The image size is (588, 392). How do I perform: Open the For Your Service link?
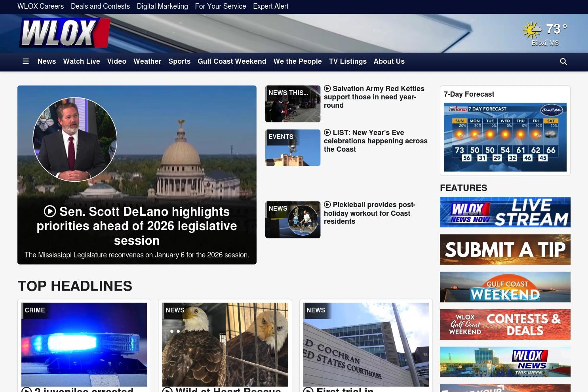(221, 6)
